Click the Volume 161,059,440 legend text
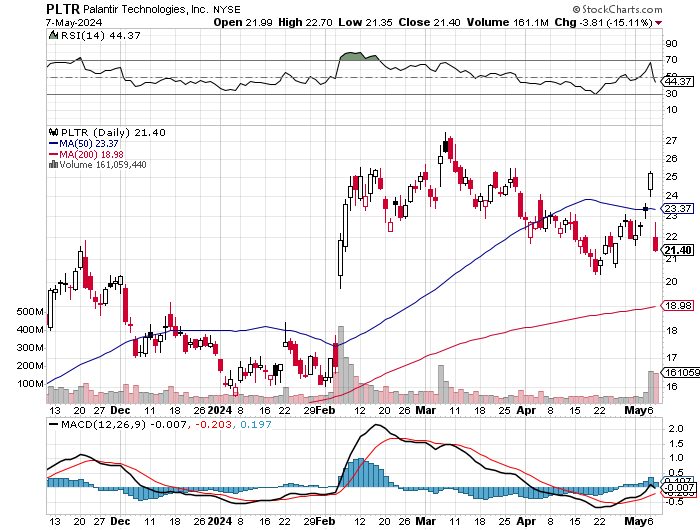 (x=103, y=164)
